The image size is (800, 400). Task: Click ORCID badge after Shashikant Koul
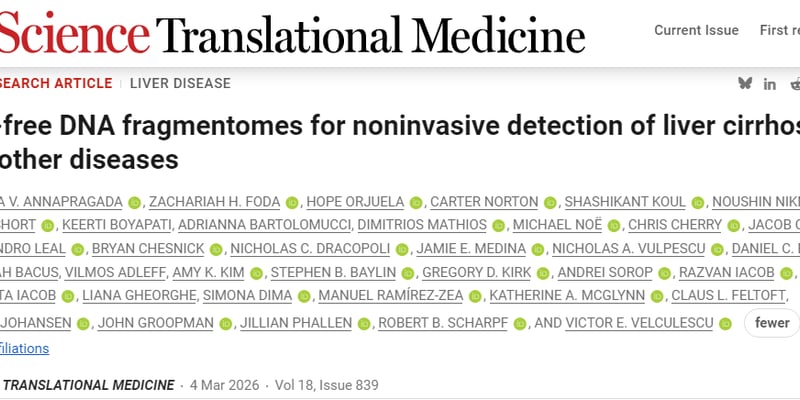pos(698,202)
